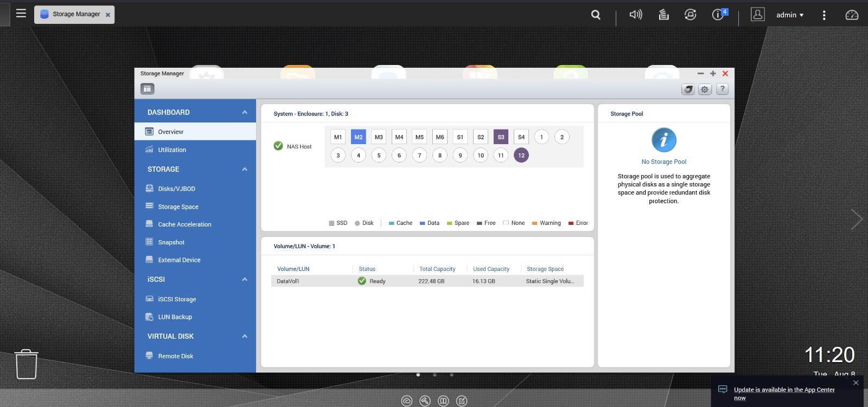Viewport: 868px width, 407px height.
Task: Open the search magnifier icon
Action: click(596, 15)
